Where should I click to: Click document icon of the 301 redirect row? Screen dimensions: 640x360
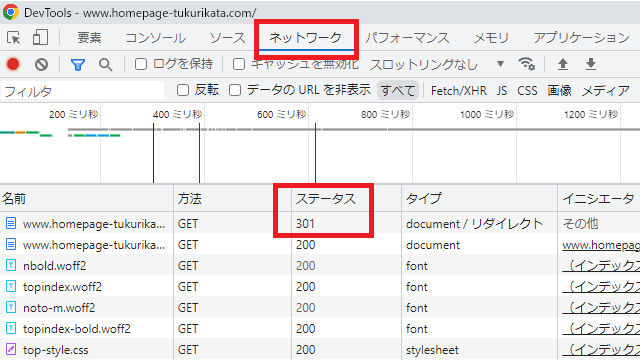[11, 223]
